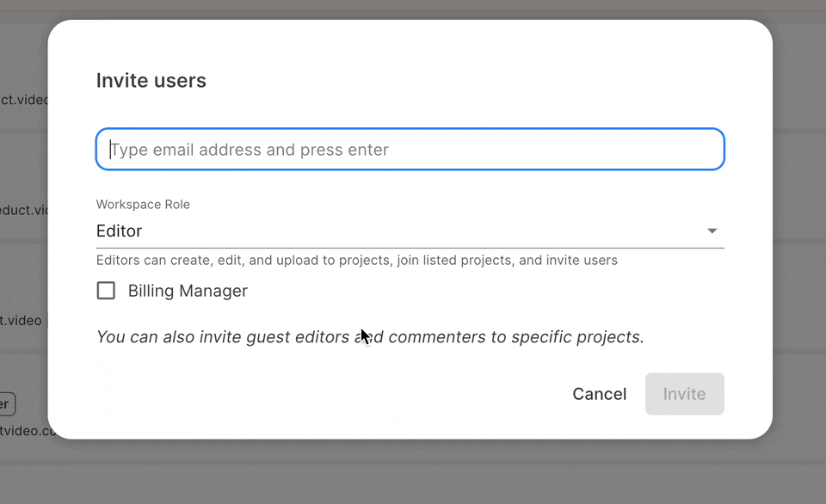The image size is (826, 504).
Task: Click the Billing Manager label
Action: [x=188, y=291]
